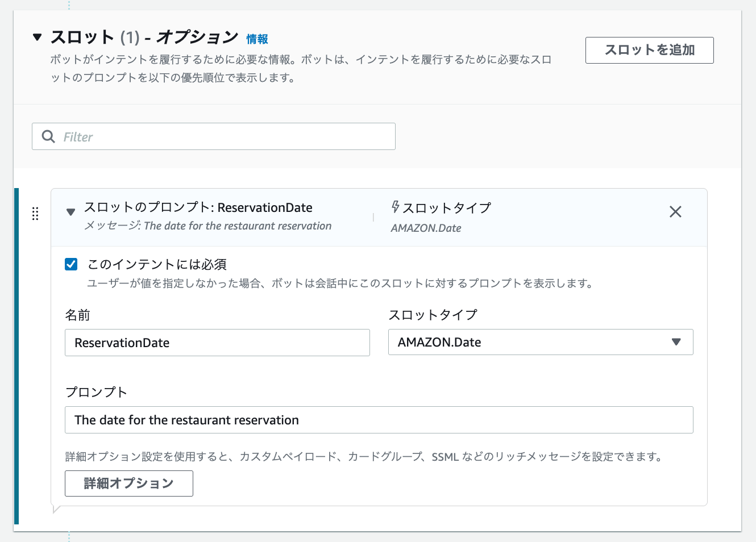Remove the ReservationDate slot with X

point(675,212)
